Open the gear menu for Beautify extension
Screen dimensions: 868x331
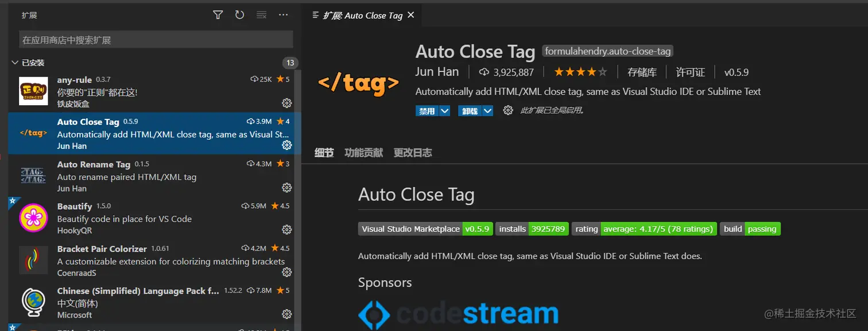coord(286,229)
